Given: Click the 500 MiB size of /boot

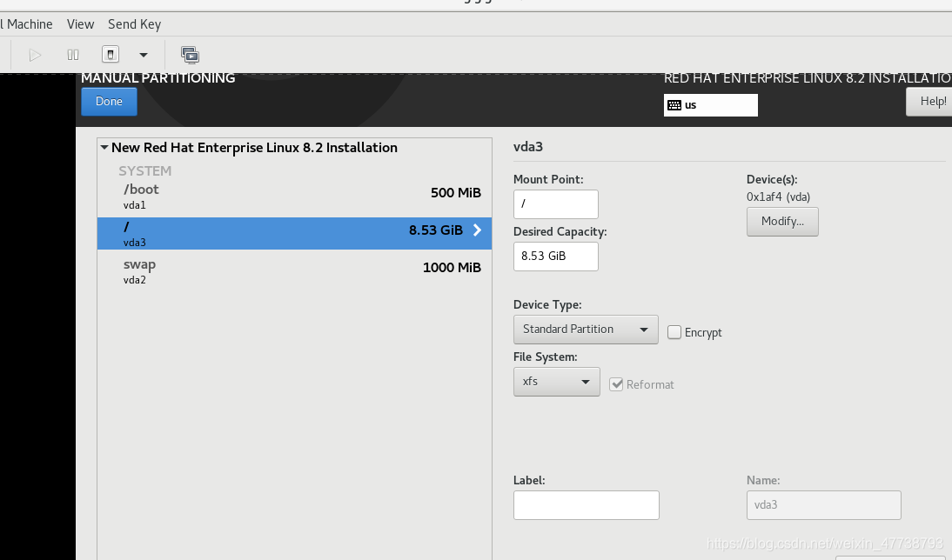Looking at the screenshot, I should [x=456, y=193].
